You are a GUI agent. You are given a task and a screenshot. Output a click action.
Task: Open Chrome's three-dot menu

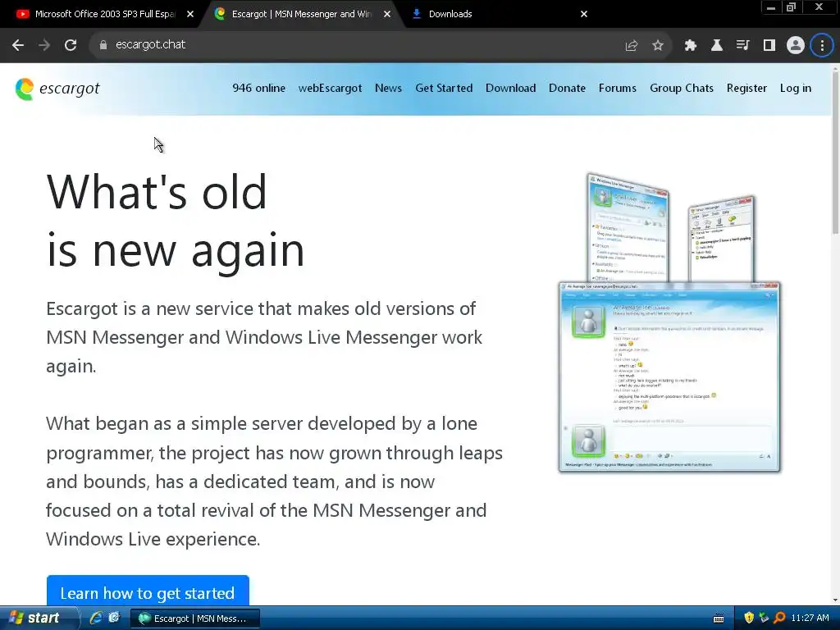[822, 46]
